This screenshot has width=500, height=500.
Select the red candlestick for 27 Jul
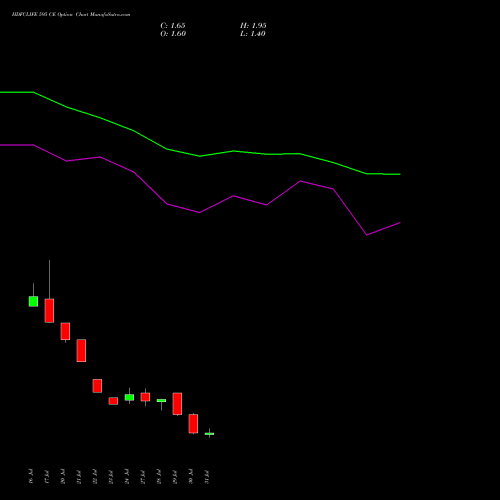coord(145,397)
